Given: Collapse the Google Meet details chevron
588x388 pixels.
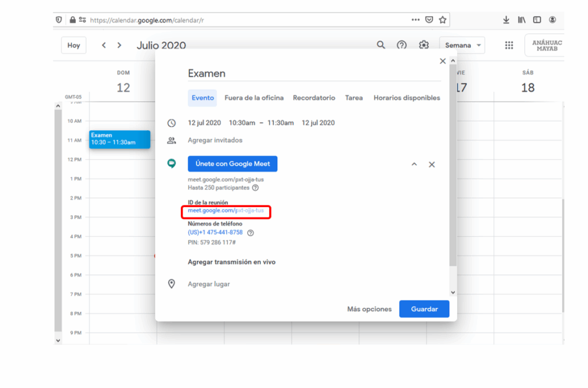Looking at the screenshot, I should (414, 165).
